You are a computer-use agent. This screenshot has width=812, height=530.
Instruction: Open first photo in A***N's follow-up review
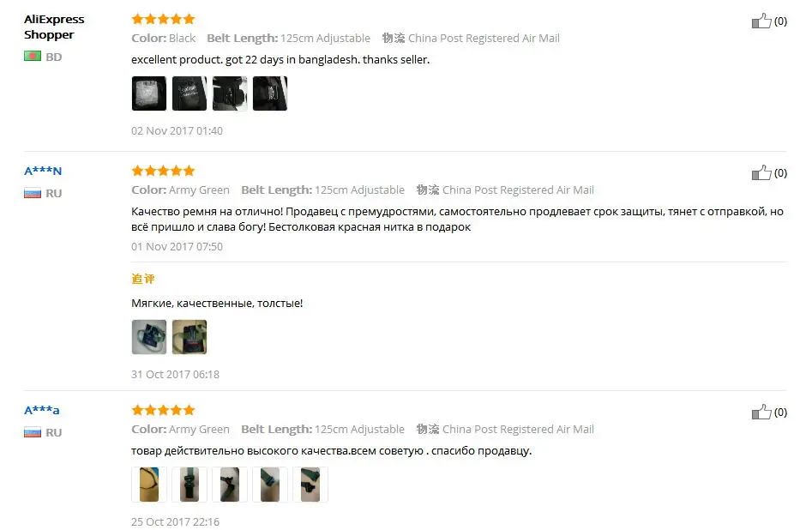click(x=149, y=337)
